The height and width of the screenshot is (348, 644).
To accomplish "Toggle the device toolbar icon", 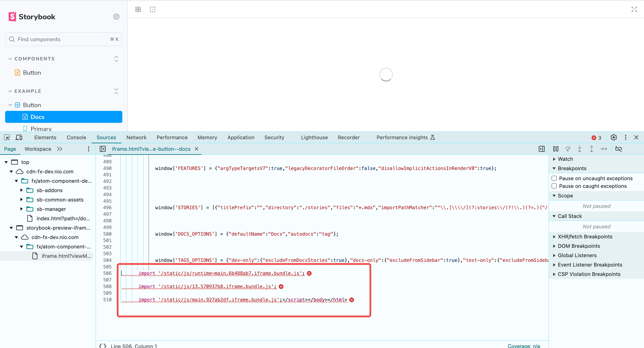I will point(19,137).
